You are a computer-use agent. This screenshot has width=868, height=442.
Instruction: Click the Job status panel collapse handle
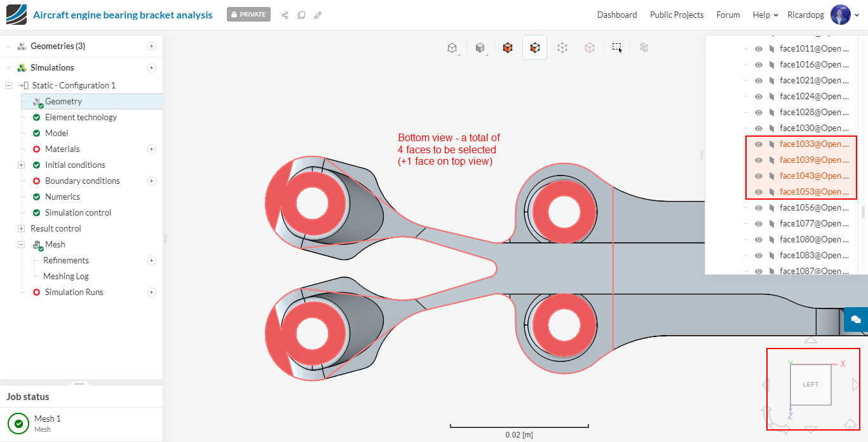click(79, 383)
